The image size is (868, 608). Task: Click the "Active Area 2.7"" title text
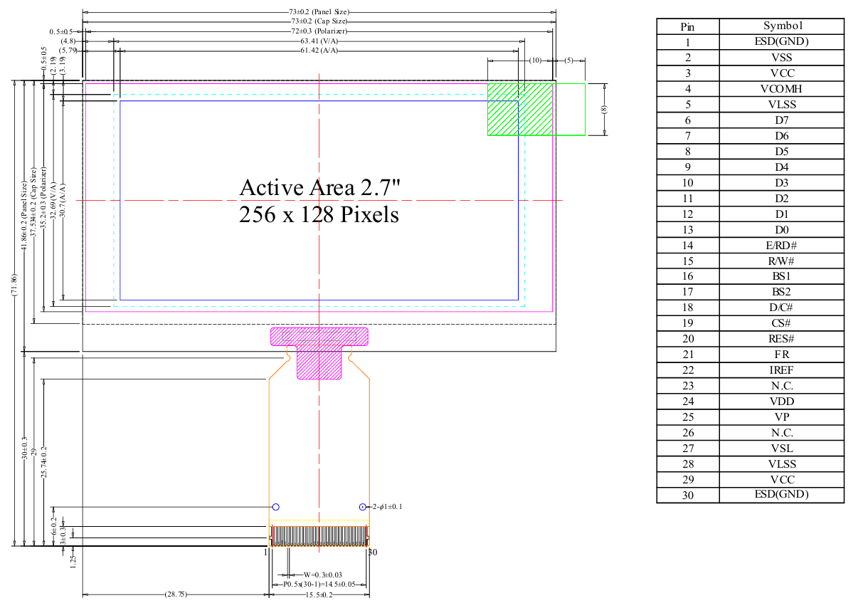[x=320, y=187]
